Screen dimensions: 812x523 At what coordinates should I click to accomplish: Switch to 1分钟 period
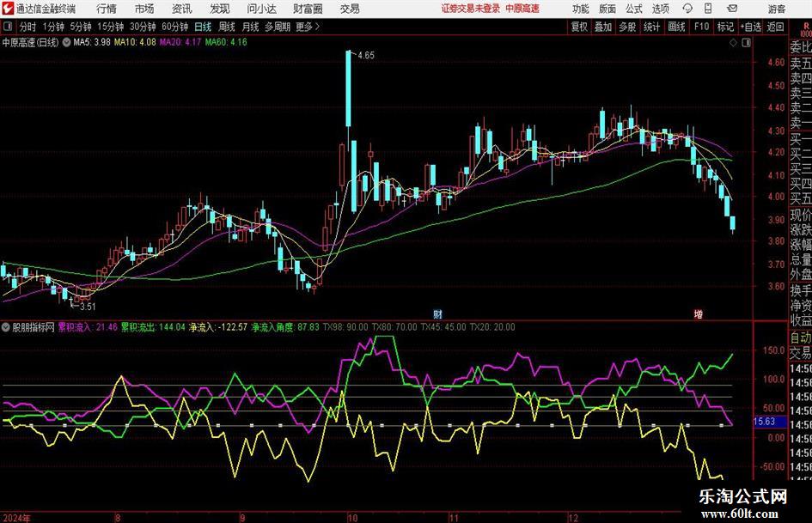[x=52, y=27]
